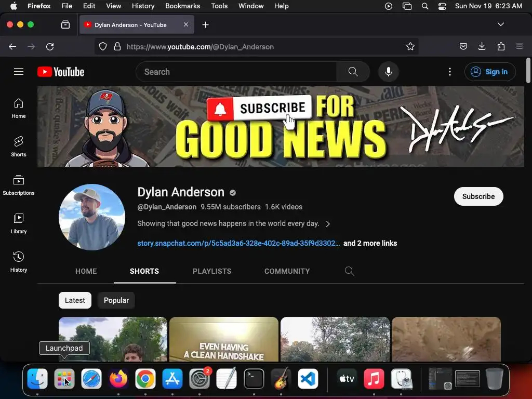Open Firefox downloads panel
The image size is (532, 399).
482,46
